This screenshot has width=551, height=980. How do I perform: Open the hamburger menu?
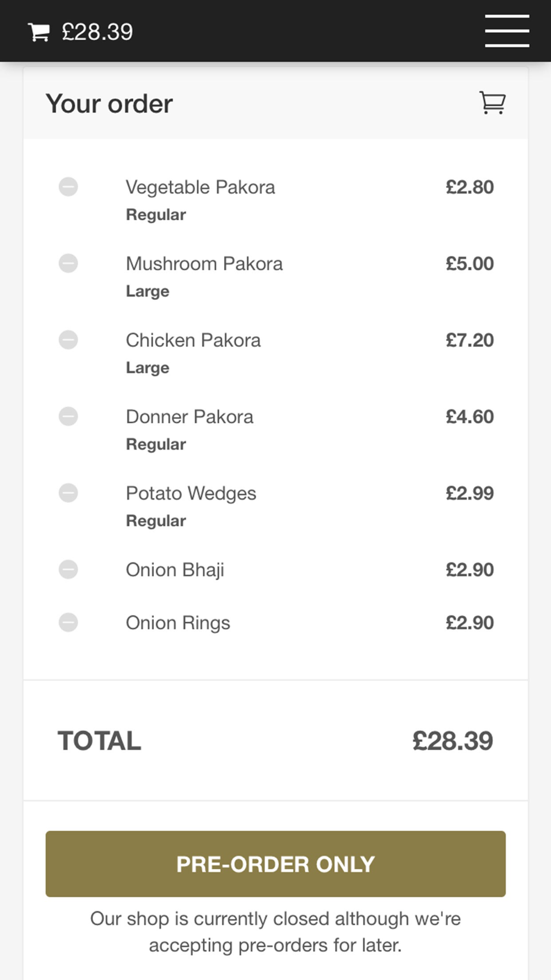tap(507, 31)
